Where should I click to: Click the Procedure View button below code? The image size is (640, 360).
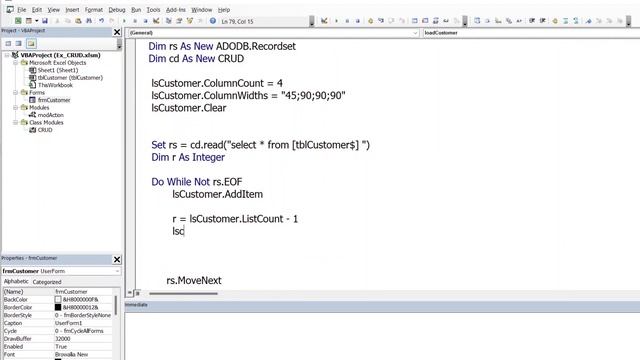130,293
